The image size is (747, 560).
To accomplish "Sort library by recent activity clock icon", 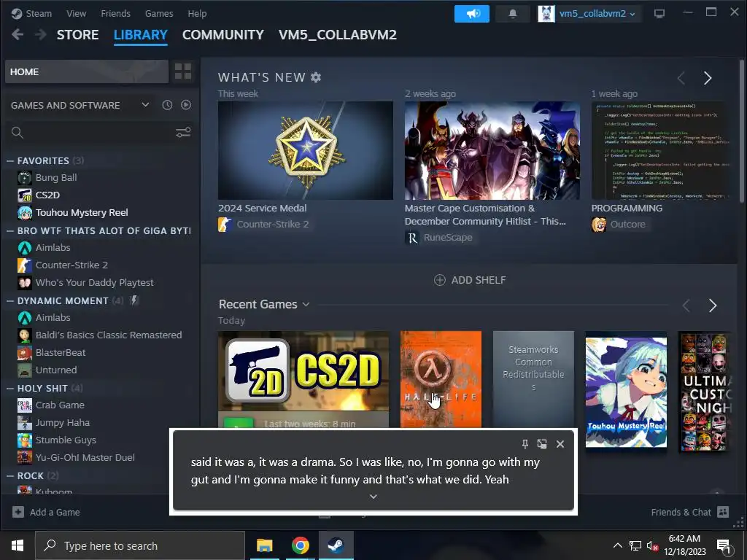I will coord(167,105).
